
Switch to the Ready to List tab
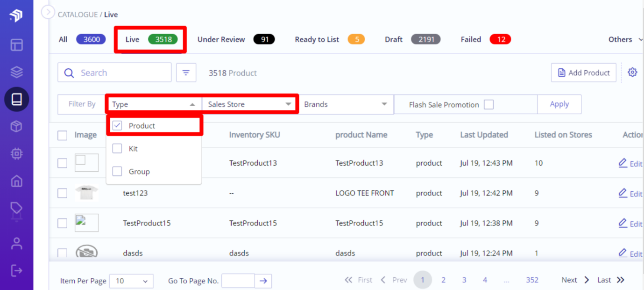tap(330, 39)
